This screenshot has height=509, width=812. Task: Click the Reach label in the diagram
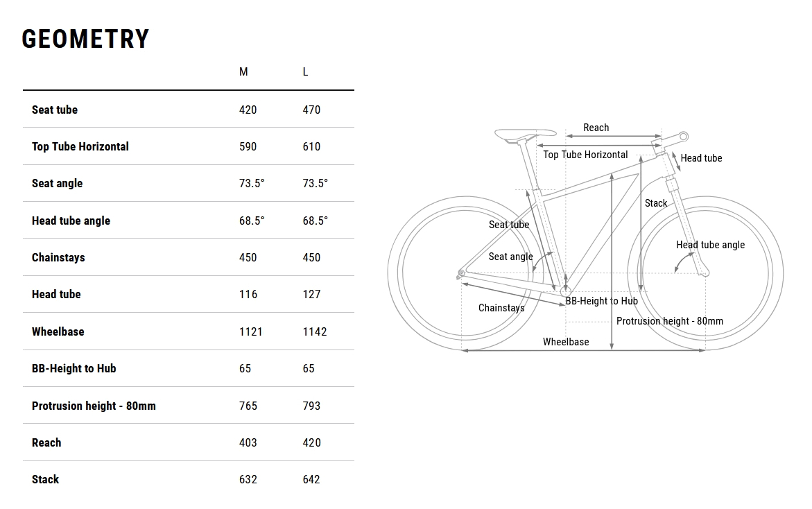click(x=596, y=128)
